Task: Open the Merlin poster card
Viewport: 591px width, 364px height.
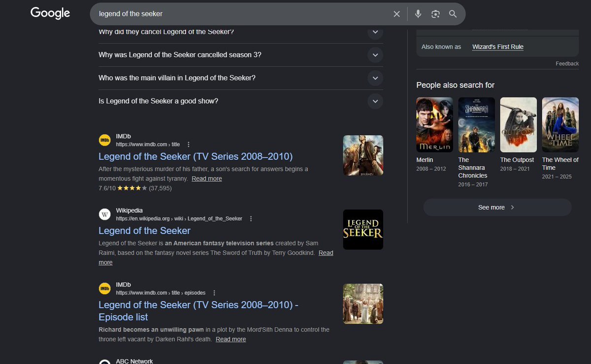Action: coord(434,125)
